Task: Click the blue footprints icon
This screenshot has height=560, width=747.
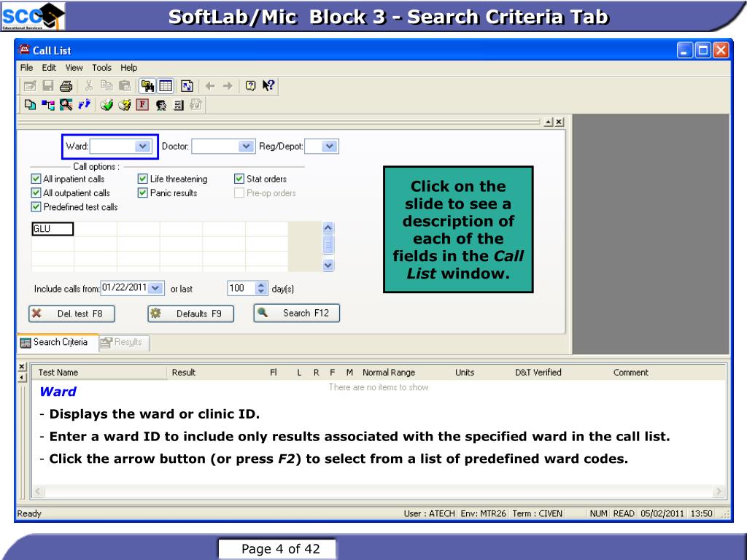Action: point(84,104)
